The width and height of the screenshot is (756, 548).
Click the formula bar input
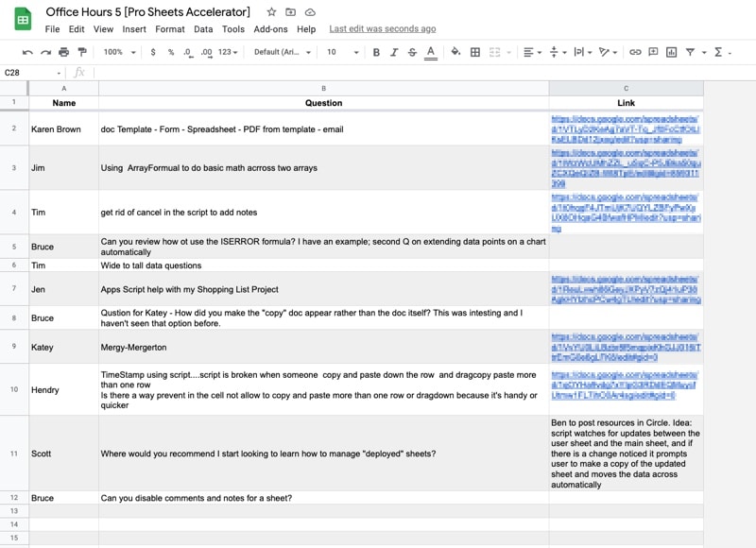click(x=424, y=73)
